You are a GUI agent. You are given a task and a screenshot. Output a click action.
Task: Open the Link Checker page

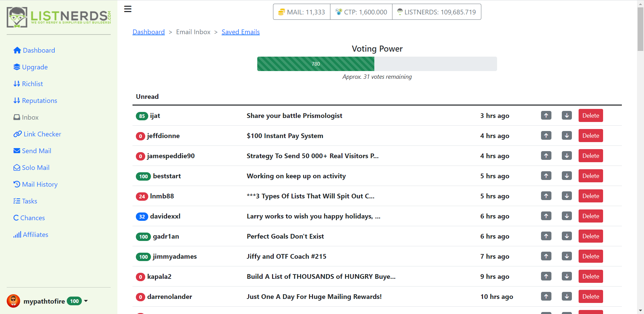[x=37, y=134]
